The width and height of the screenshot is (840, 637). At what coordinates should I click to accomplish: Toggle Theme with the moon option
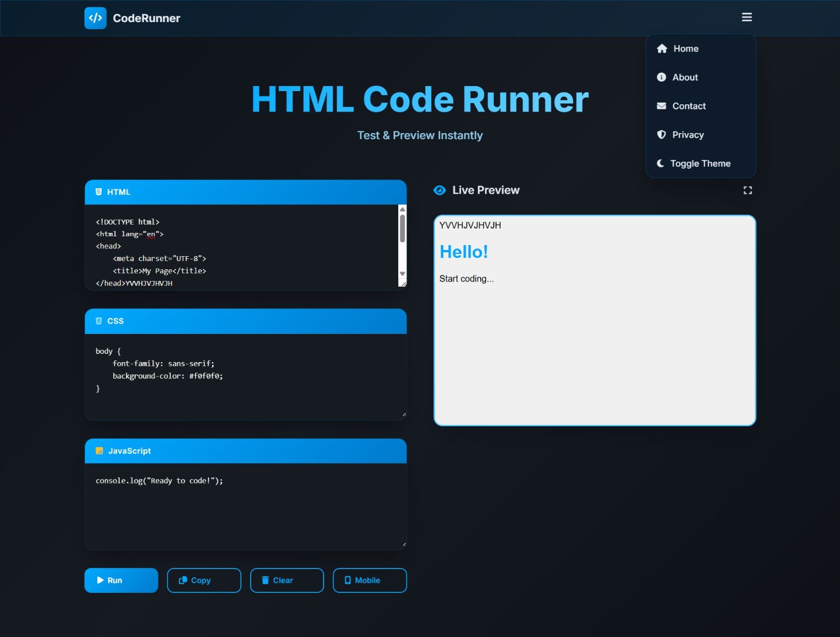[700, 163]
